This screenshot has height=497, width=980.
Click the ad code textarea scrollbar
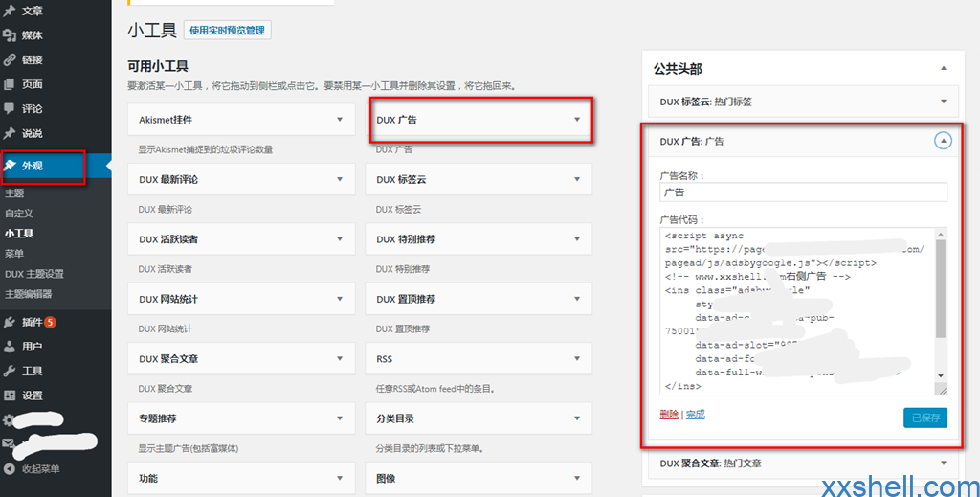pos(941,289)
